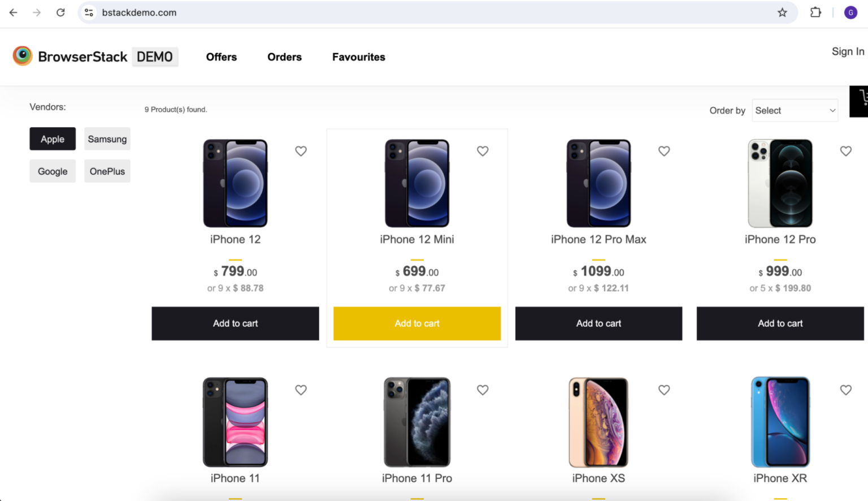The width and height of the screenshot is (868, 501).
Task: Click the iPhone 12 Pro product image
Action: coord(780,183)
